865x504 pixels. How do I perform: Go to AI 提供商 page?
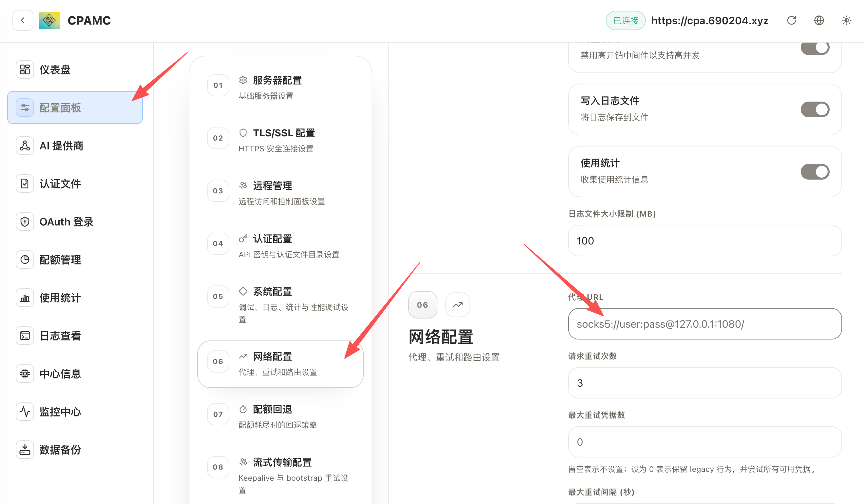click(x=75, y=145)
